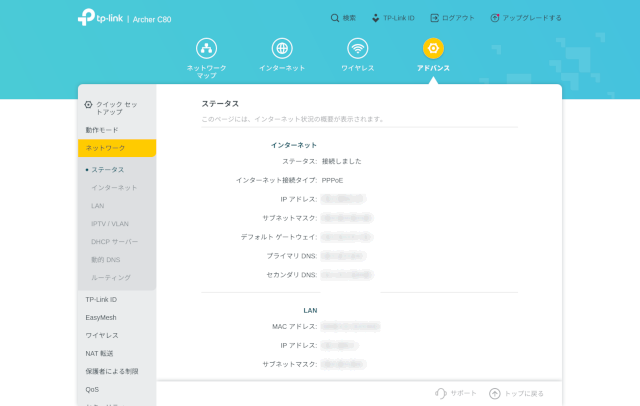
Task: Open the アドバンス gear icon
Action: tap(433, 48)
